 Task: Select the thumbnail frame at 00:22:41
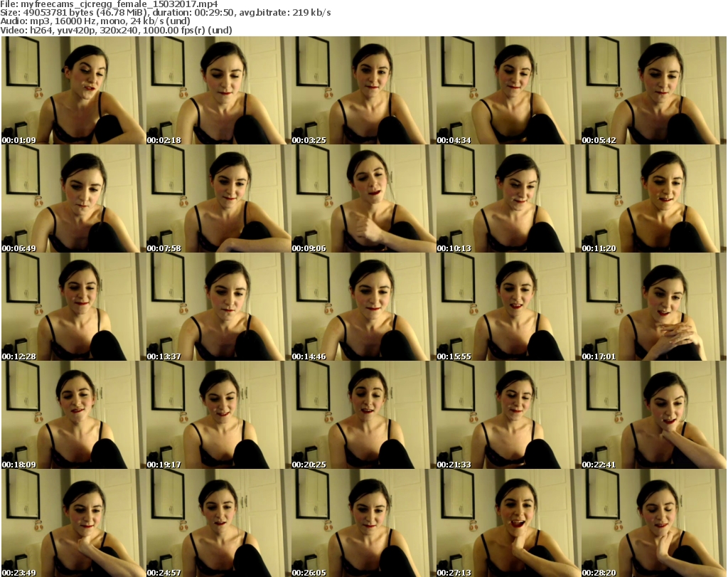click(654, 415)
